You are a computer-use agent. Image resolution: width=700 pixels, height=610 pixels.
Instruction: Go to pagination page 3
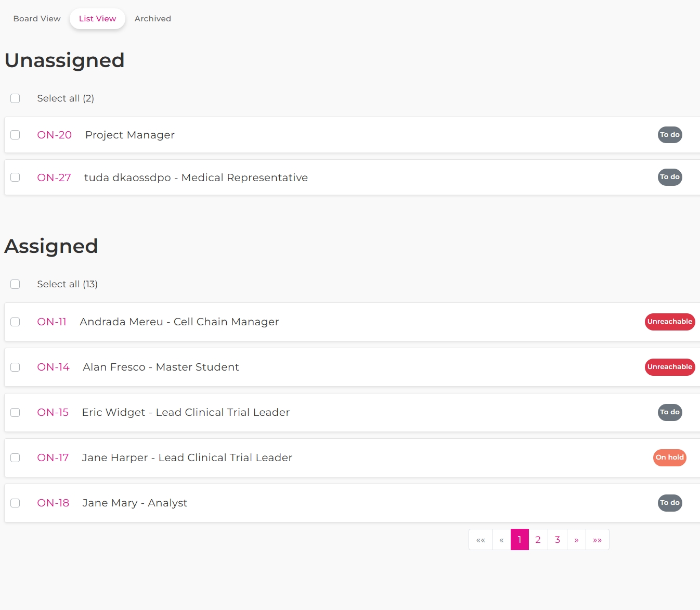point(557,540)
